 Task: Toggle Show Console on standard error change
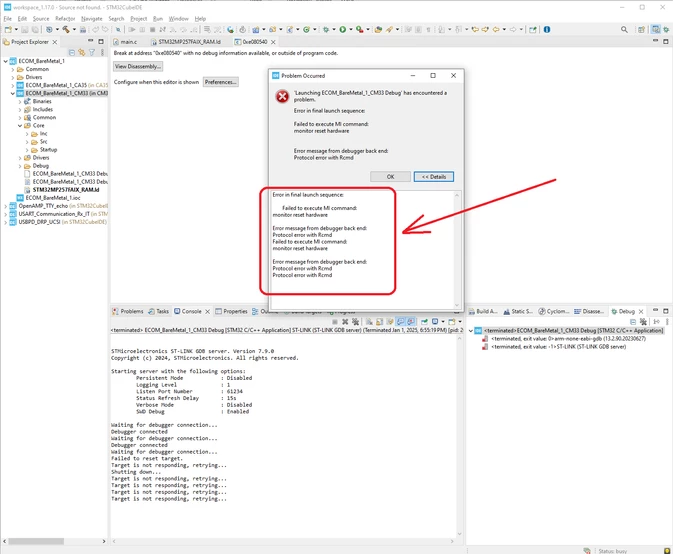(x=411, y=321)
